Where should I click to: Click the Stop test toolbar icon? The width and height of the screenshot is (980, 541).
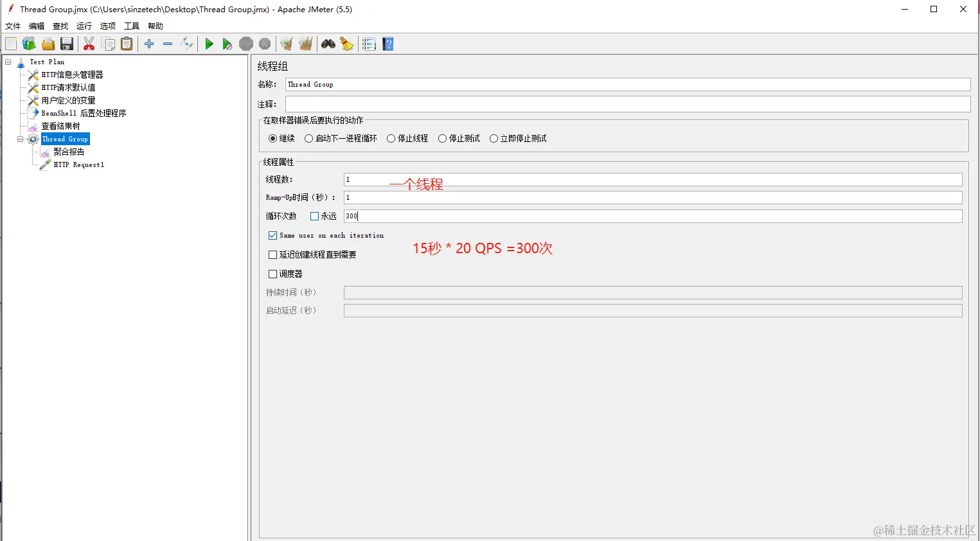tap(246, 44)
